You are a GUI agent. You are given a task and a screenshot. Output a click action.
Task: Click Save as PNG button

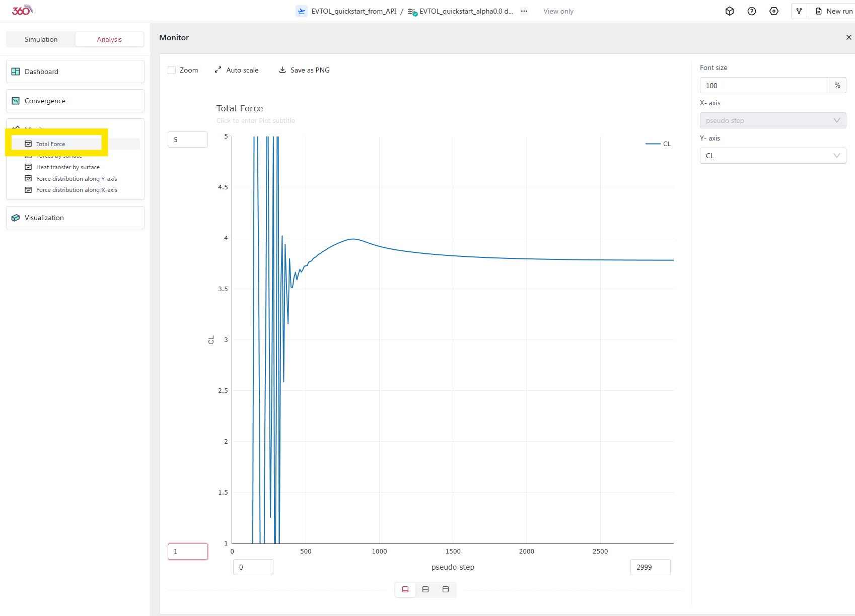[x=305, y=70]
